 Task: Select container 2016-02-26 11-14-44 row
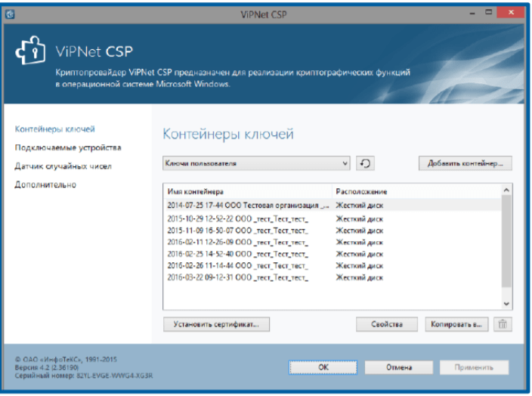click(x=332, y=266)
